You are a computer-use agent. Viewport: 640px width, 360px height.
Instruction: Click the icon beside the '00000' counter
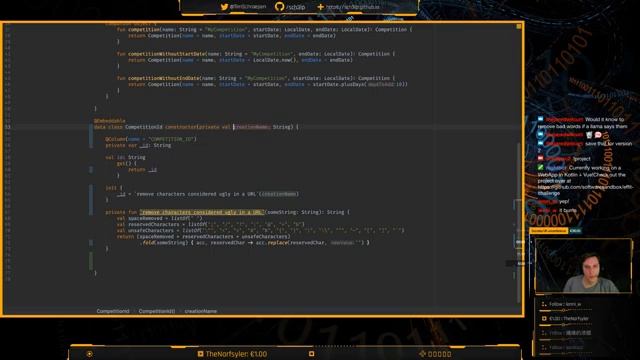422,354
